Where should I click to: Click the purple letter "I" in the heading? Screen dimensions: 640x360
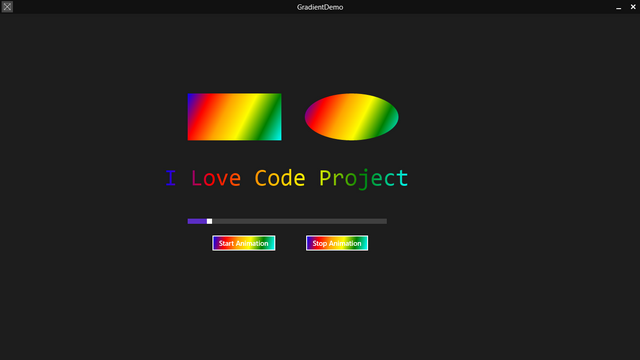(171, 178)
